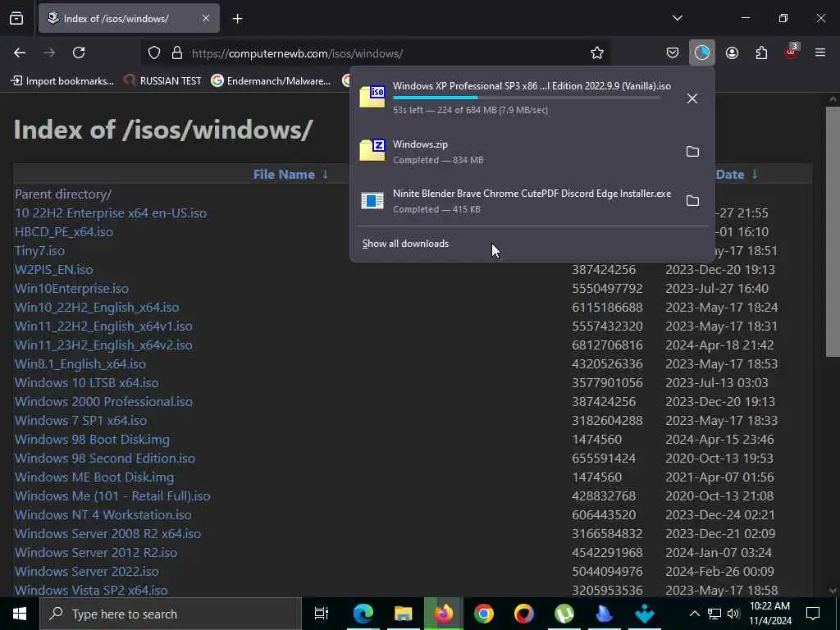
Task: Download Windows 7 SP1 x64.iso
Action: (80, 421)
